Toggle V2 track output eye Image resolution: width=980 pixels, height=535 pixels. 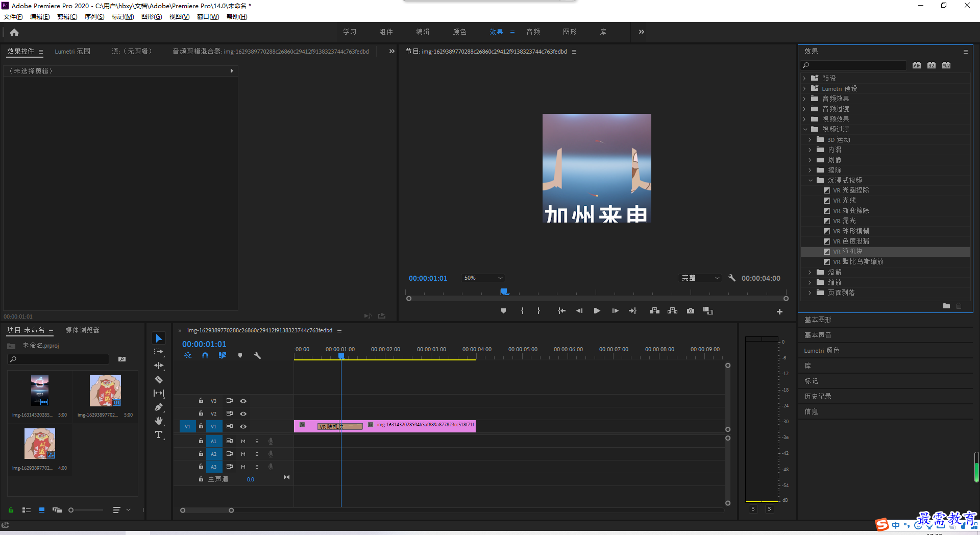(x=243, y=414)
